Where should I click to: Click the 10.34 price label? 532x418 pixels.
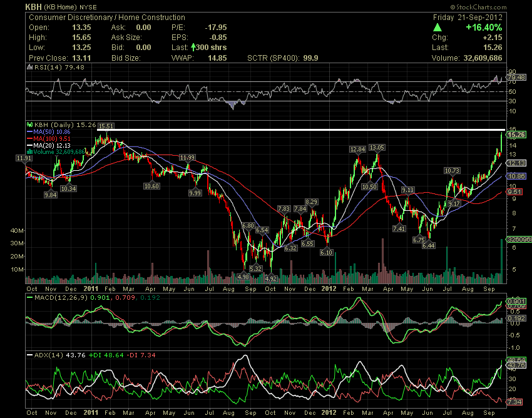68,188
